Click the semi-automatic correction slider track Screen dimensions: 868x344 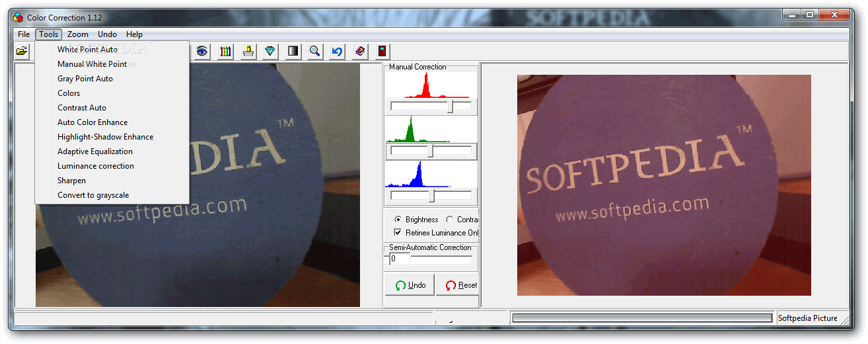click(x=441, y=259)
